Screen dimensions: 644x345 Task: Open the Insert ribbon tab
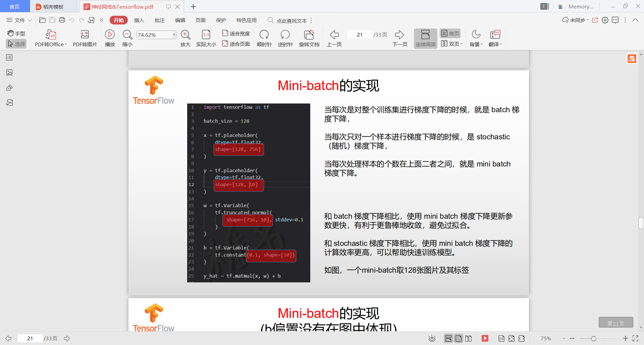(x=139, y=20)
